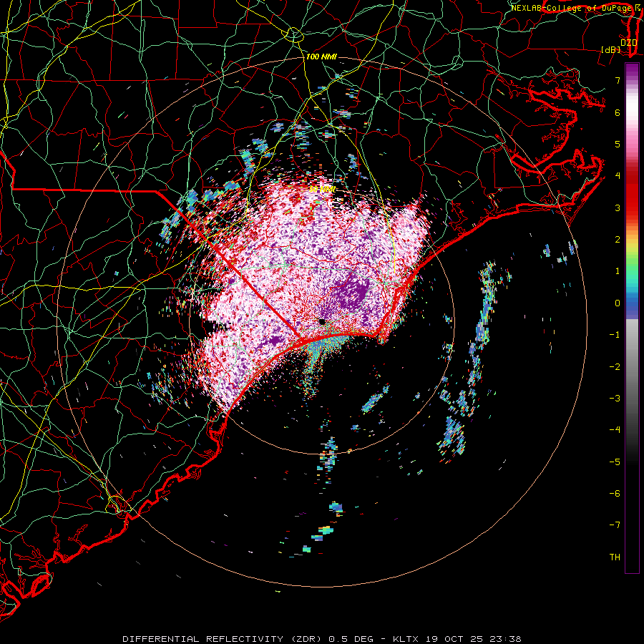
Task: Click the TH threshold label on scale
Action: click(x=615, y=557)
